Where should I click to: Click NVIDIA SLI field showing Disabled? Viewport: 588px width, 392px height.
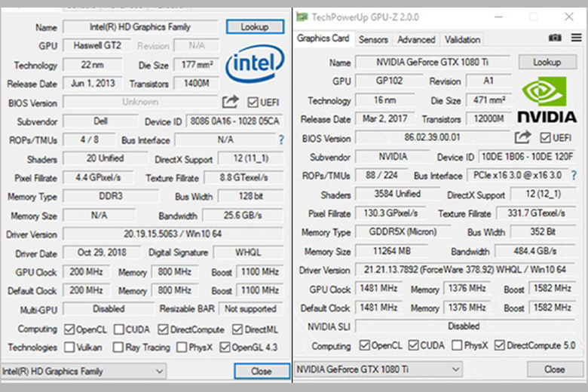pos(465,326)
